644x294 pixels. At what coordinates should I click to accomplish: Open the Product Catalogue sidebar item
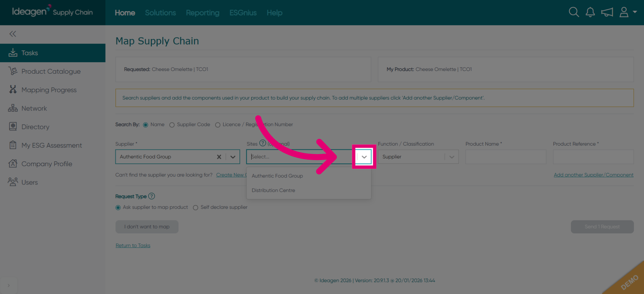click(x=53, y=71)
